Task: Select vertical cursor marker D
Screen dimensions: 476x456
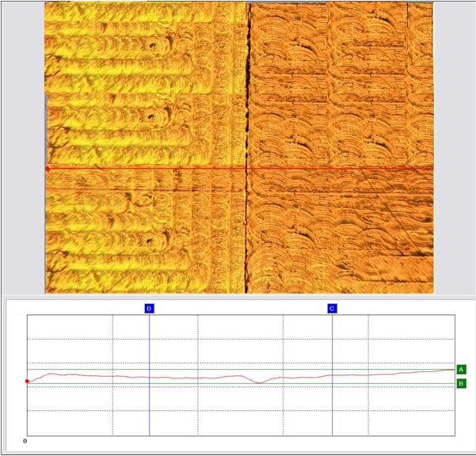Action: [149, 309]
